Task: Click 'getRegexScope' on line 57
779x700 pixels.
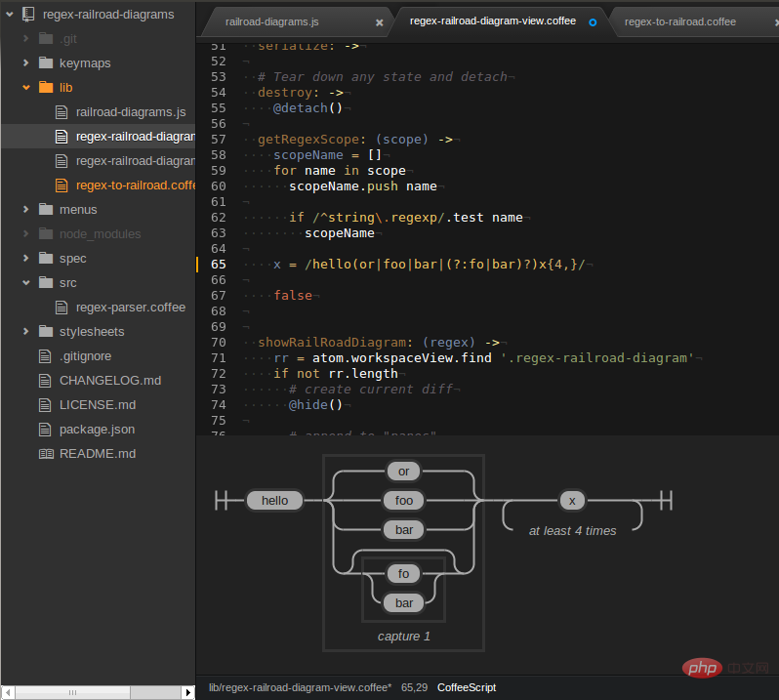Action: click(307, 139)
